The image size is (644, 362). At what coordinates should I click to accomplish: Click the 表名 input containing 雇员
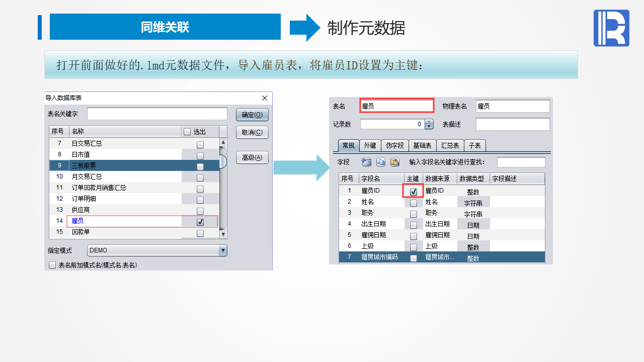click(x=397, y=106)
